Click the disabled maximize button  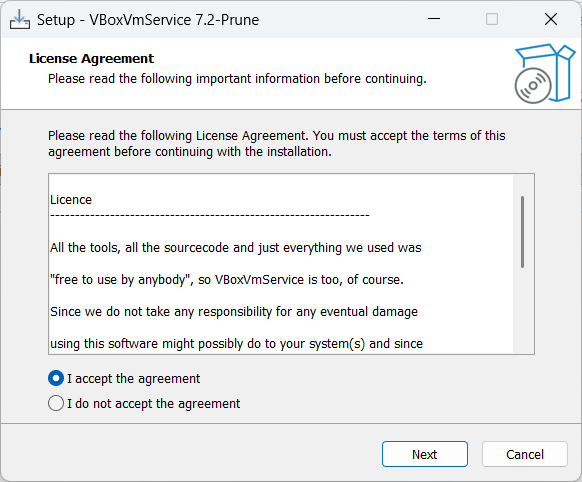(492, 19)
